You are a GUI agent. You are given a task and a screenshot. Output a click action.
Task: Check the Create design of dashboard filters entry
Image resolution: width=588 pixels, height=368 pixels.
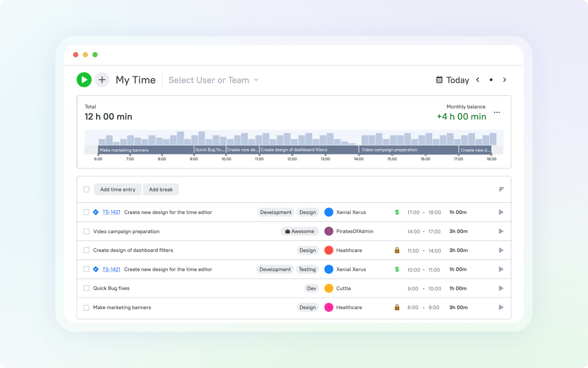(86, 250)
